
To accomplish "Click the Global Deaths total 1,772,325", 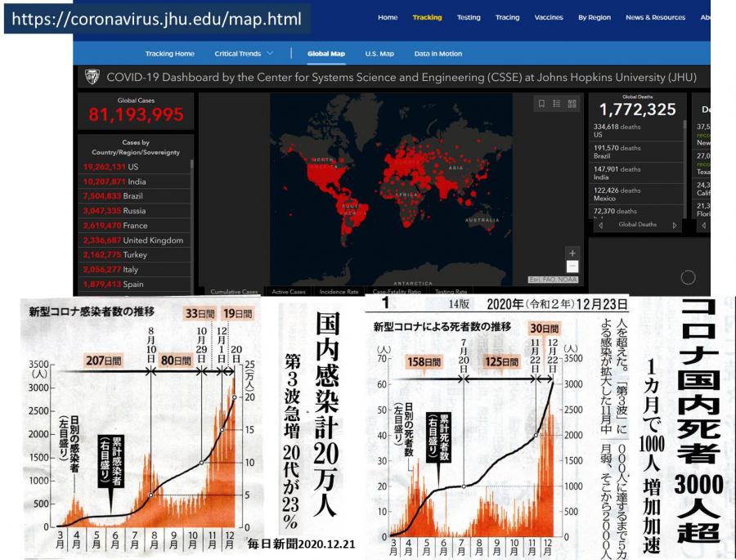I will coord(637,110).
